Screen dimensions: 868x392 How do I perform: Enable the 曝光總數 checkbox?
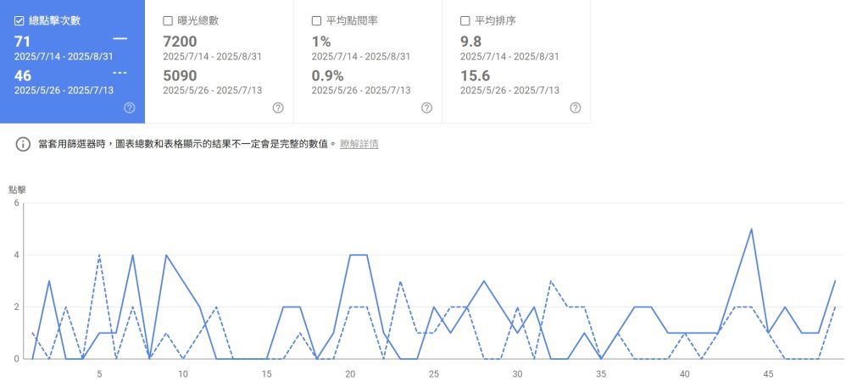point(168,20)
